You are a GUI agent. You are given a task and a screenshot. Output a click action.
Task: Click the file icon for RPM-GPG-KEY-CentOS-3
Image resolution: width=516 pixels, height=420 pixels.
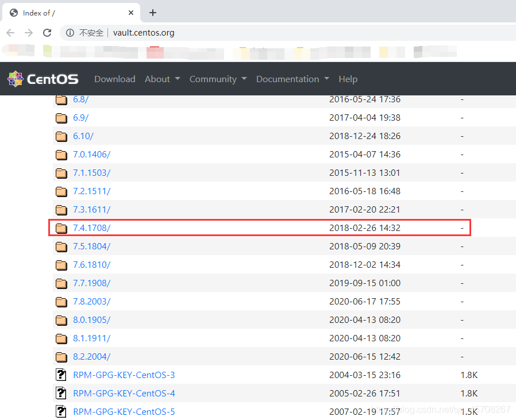(x=61, y=375)
